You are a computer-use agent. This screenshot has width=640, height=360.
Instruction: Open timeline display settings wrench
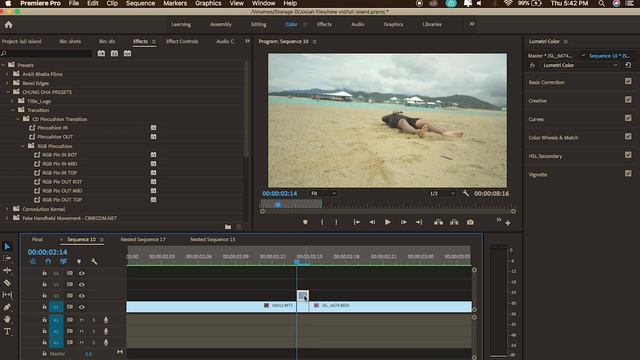[x=94, y=261]
